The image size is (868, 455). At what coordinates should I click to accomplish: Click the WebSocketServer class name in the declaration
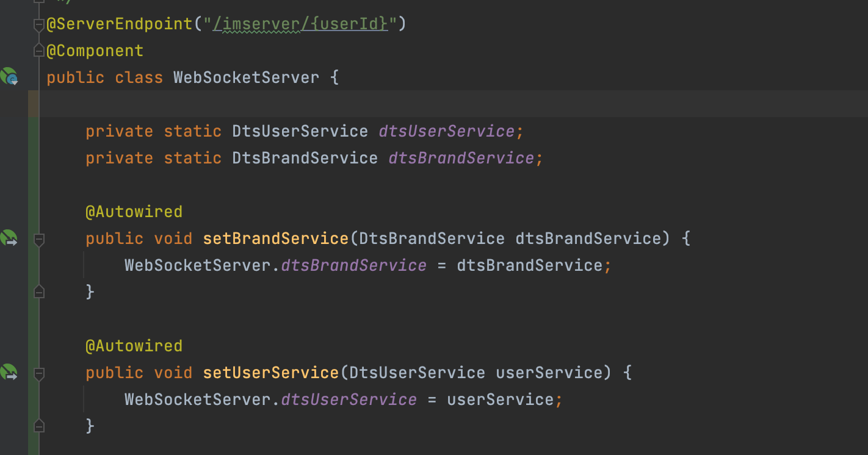[x=246, y=77]
